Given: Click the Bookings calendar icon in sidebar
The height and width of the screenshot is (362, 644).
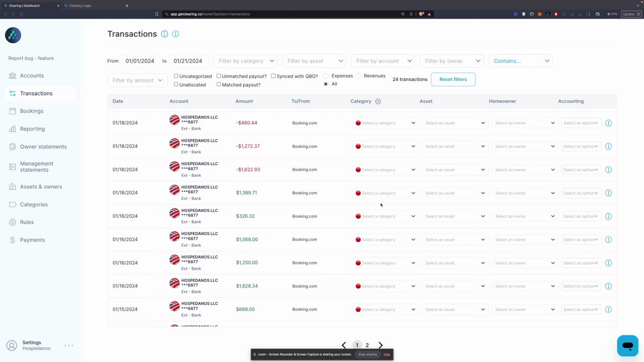Looking at the screenshot, I should click(x=13, y=111).
